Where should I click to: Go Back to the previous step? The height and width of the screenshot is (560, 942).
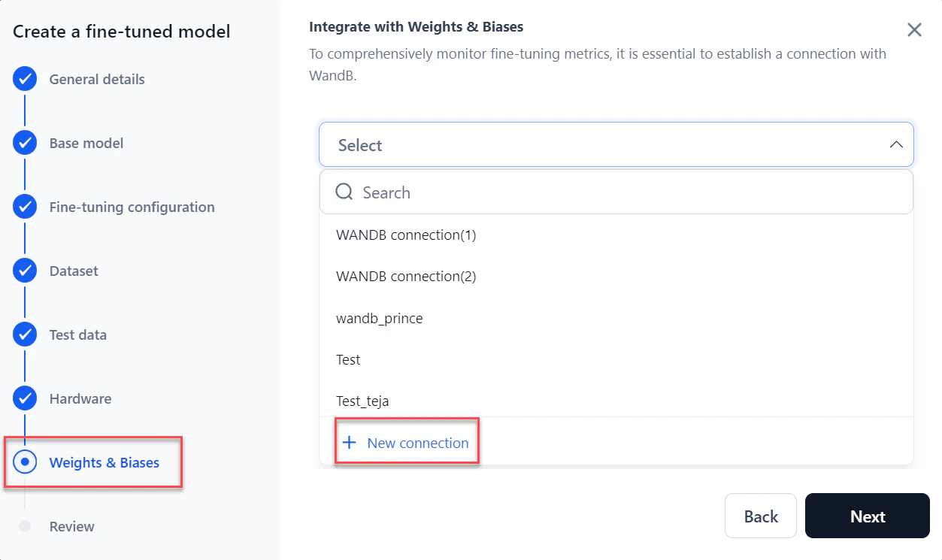(x=760, y=516)
